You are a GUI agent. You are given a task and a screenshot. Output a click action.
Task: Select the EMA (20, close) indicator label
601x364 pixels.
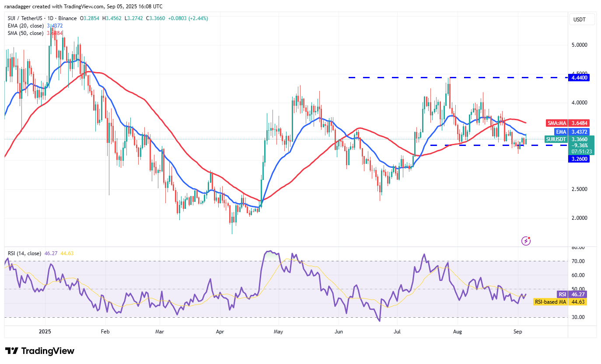coord(26,26)
